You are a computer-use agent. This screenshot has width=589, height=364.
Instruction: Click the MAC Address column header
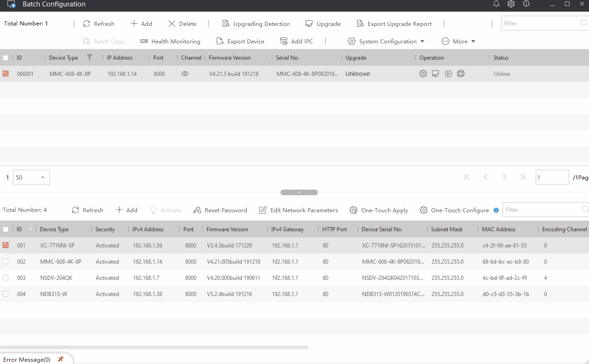point(498,229)
